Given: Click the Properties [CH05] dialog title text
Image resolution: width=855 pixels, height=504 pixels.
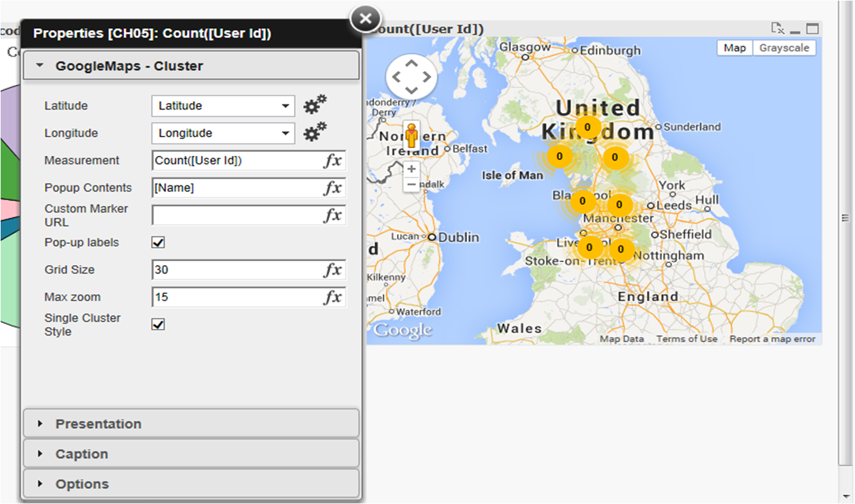Looking at the screenshot, I should [x=152, y=33].
